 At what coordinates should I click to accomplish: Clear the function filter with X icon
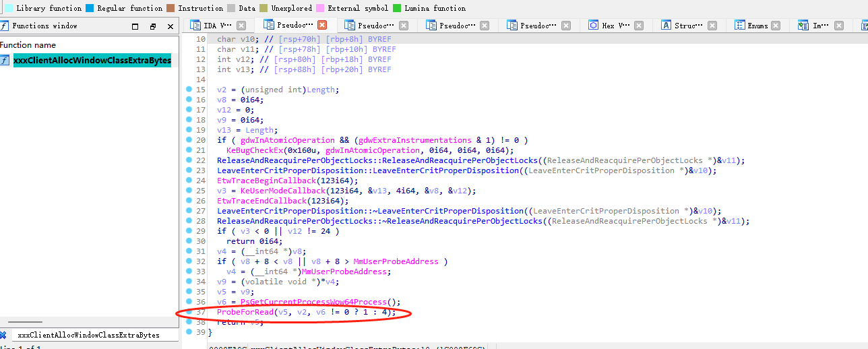3,335
